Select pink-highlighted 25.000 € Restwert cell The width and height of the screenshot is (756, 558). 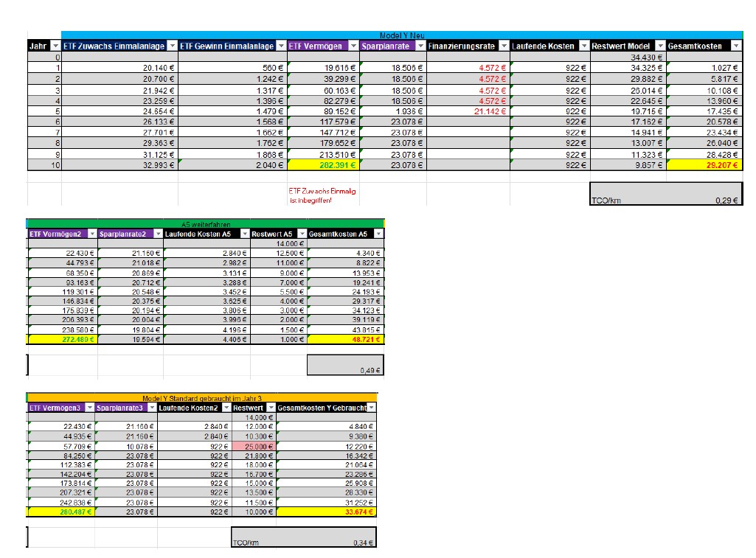tap(253, 447)
